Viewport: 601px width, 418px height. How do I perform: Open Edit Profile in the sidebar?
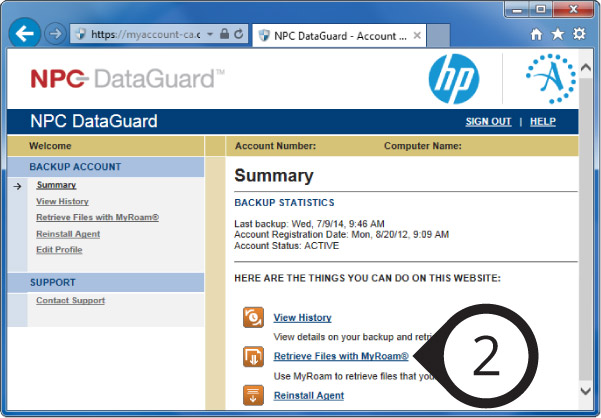click(59, 249)
